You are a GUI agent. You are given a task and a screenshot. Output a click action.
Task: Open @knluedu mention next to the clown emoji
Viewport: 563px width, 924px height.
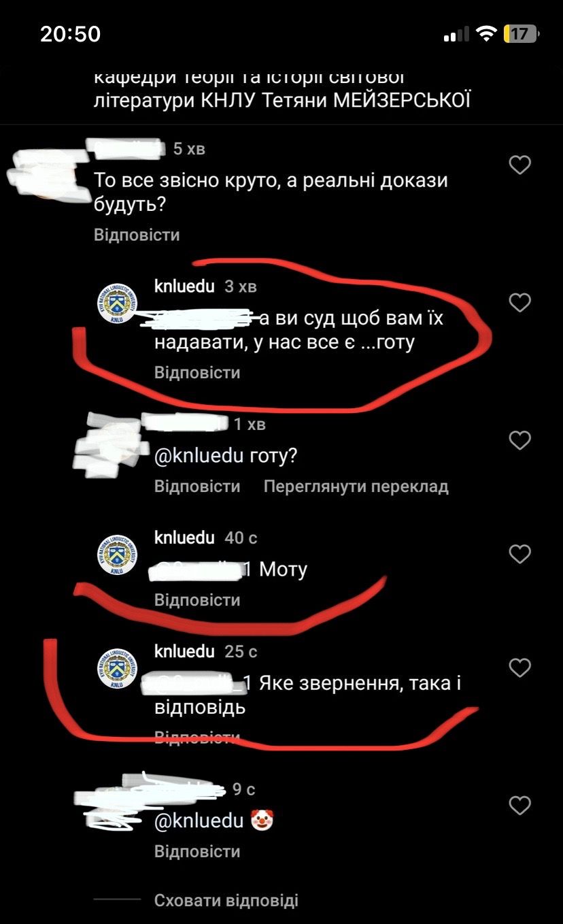pyautogui.click(x=199, y=821)
